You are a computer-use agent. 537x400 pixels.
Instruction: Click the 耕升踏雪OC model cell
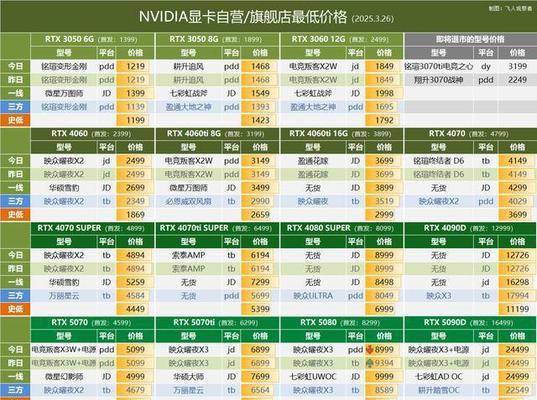point(439,390)
